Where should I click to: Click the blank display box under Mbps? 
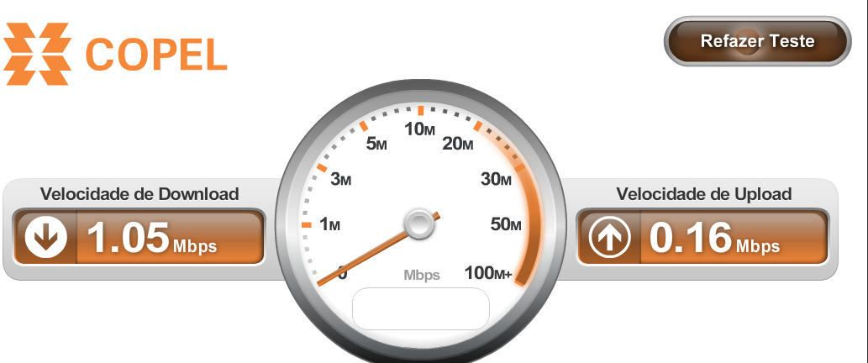tap(421, 308)
